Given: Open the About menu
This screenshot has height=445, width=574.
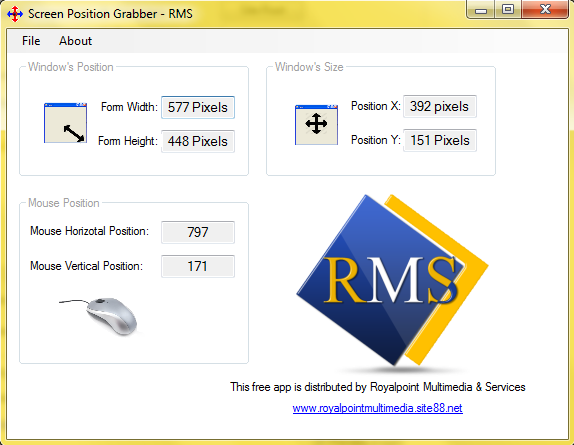Looking at the screenshot, I should [x=75, y=41].
